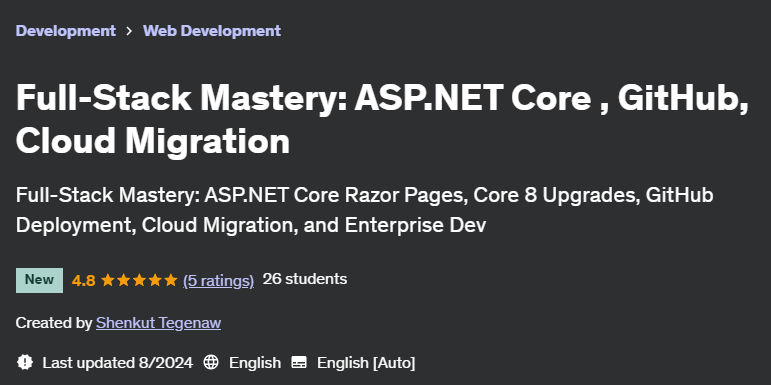The width and height of the screenshot is (771, 385).
Task: Click the Full-Stack Mastery course title heading
Action: (x=382, y=119)
